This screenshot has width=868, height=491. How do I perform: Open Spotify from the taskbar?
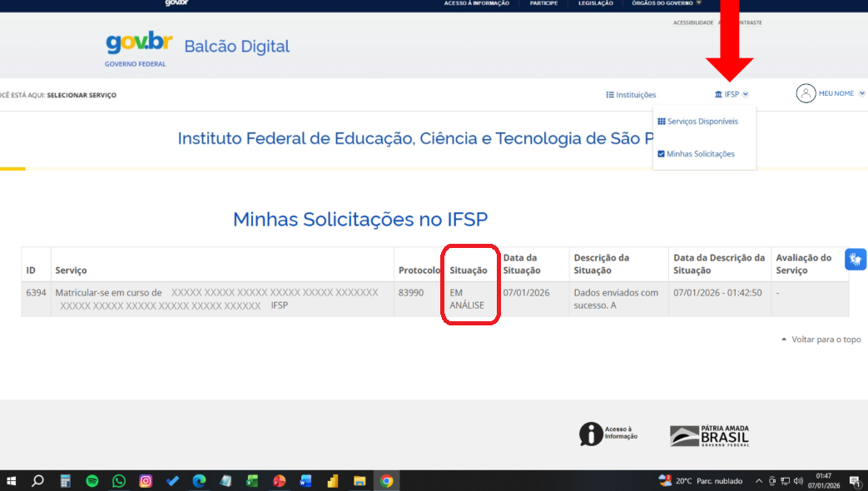point(92,481)
